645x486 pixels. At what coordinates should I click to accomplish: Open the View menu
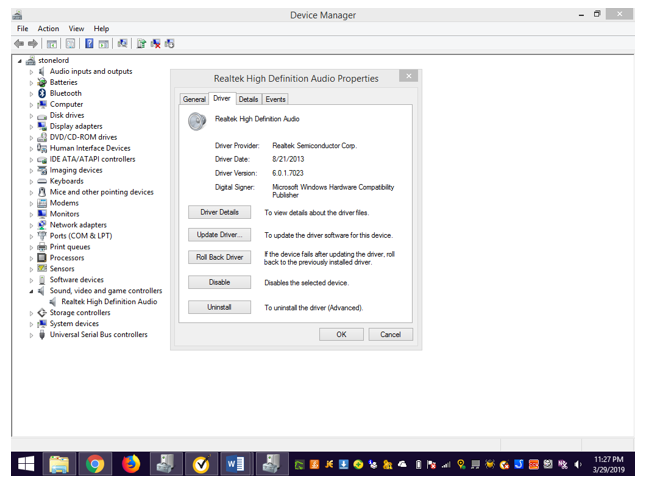pos(76,28)
